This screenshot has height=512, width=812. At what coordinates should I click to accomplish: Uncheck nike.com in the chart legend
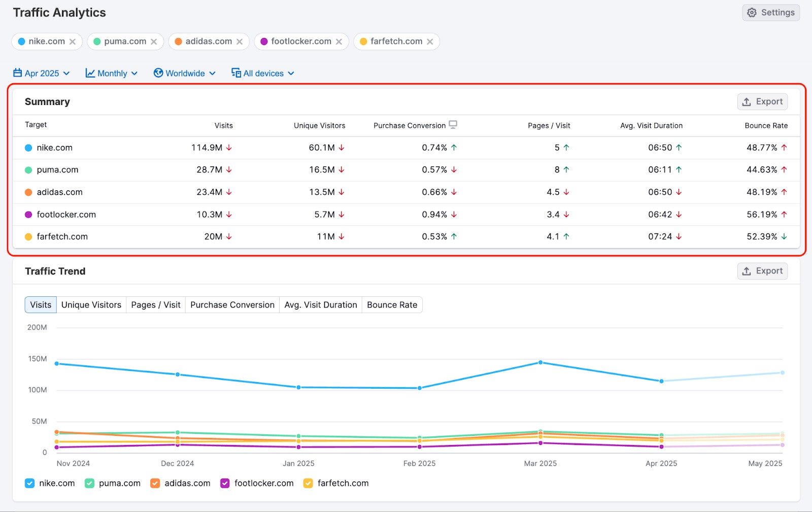pos(29,483)
